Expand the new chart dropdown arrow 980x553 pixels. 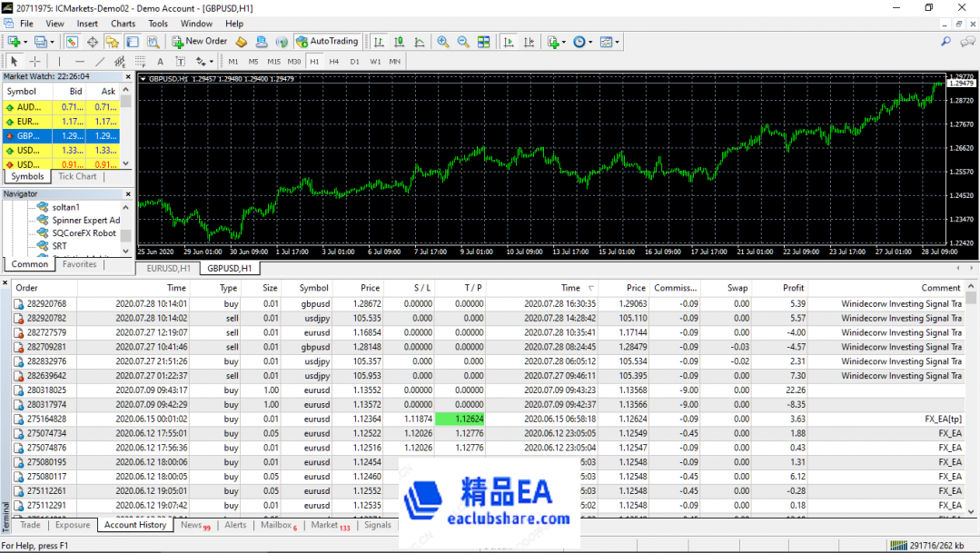tap(25, 42)
